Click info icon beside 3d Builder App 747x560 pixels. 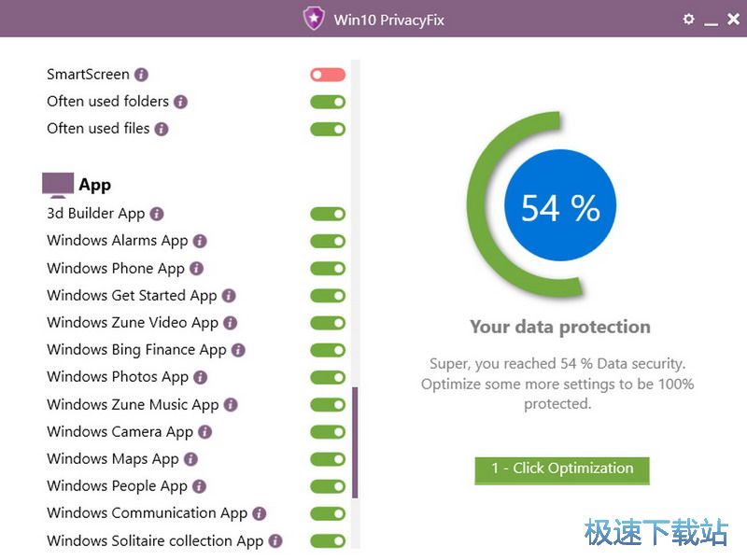point(156,214)
